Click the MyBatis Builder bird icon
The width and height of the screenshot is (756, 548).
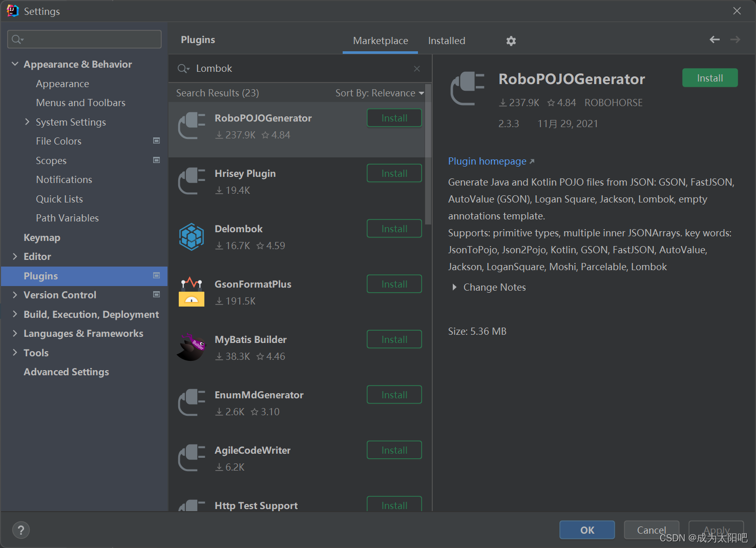coord(191,347)
